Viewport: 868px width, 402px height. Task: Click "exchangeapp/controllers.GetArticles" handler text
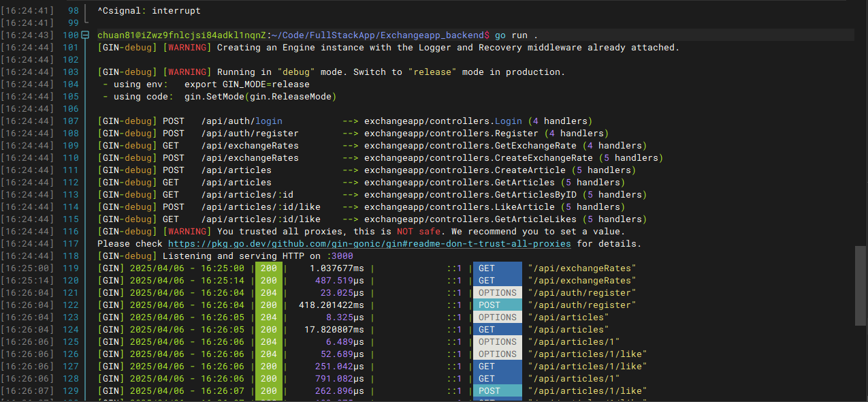click(x=460, y=183)
